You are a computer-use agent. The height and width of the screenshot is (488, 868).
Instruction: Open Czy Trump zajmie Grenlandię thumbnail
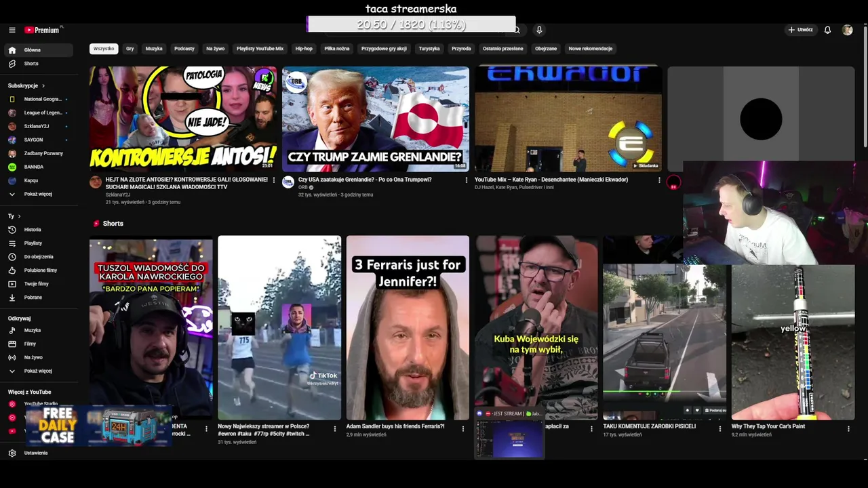376,119
